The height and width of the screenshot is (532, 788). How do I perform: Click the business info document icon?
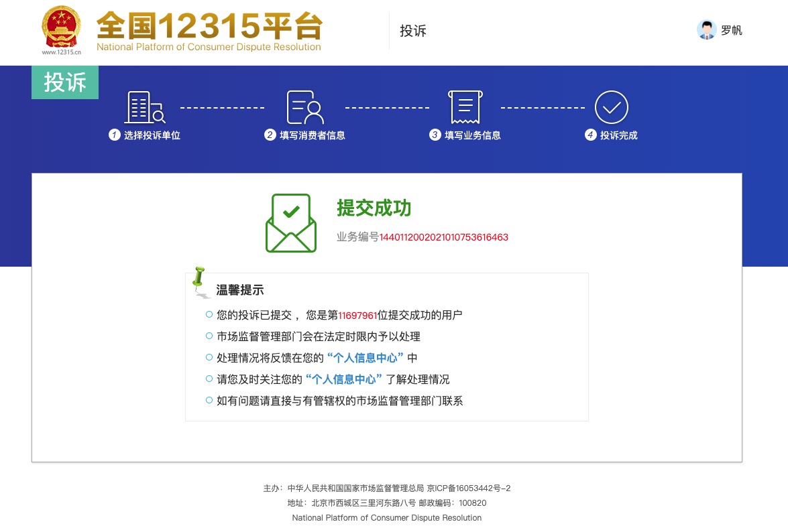[465, 107]
